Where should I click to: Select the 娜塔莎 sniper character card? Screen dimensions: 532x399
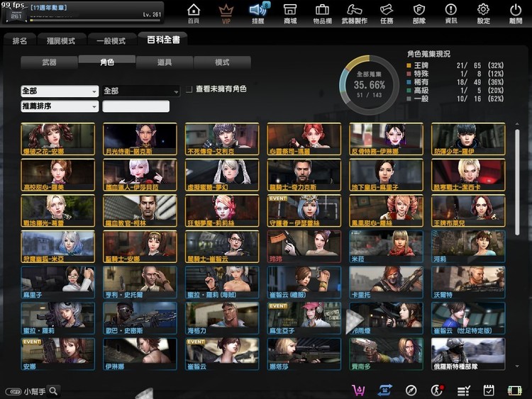(x=304, y=354)
